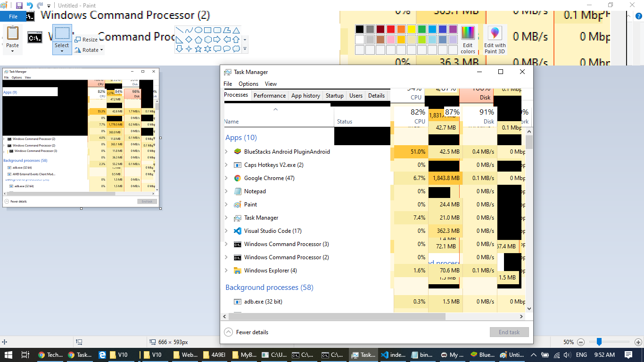Switch to the App history tab
This screenshot has height=362, width=644.
tap(305, 95)
